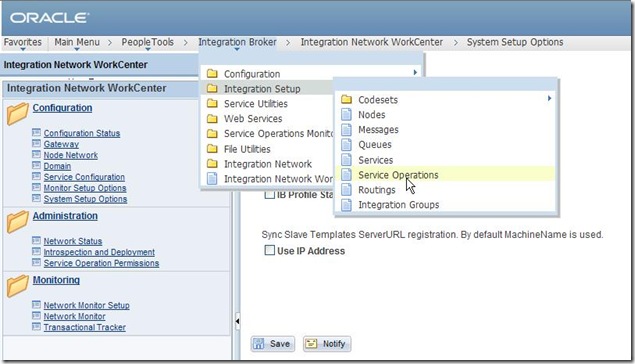Click the page icon beside Service Configuration
The height and width of the screenshot is (364, 635).
pyautogui.click(x=36, y=177)
